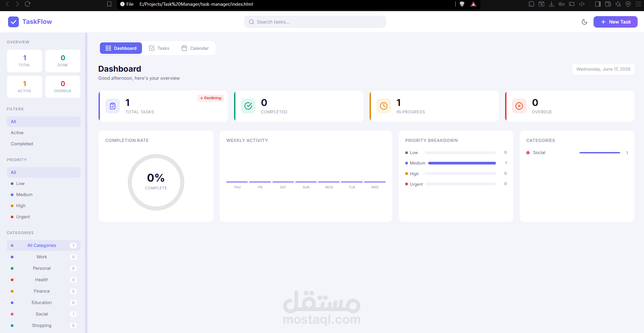Select the ACTIVE overview card in sidebar
The width and height of the screenshot is (644, 333).
point(25,87)
